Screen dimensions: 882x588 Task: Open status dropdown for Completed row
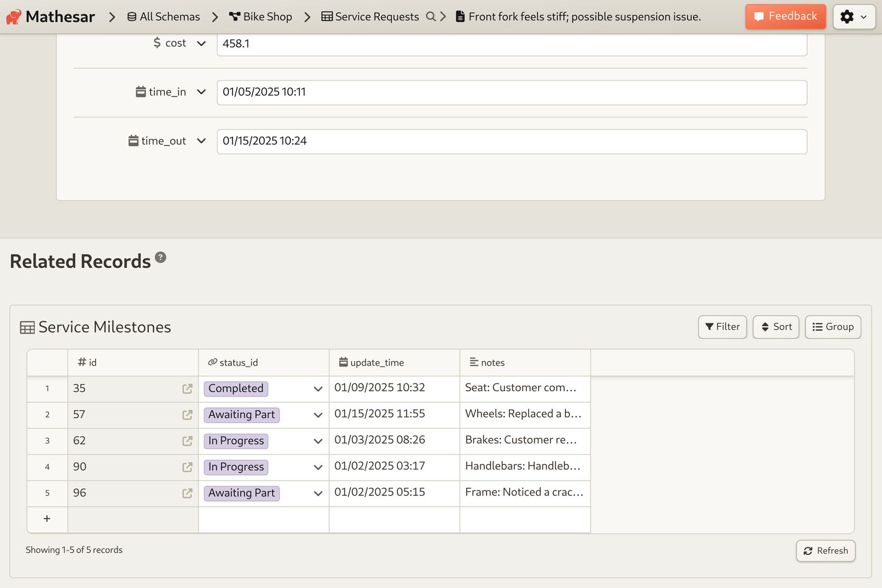(x=318, y=389)
